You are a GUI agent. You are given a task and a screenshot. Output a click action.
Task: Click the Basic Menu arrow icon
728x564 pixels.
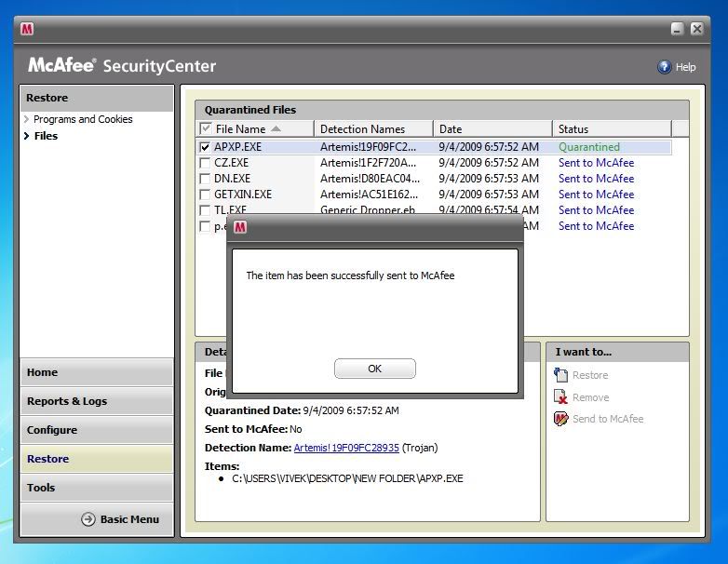click(x=88, y=519)
